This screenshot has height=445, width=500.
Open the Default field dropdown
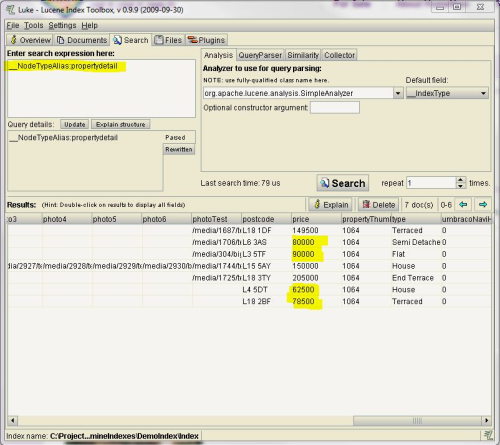[x=483, y=93]
